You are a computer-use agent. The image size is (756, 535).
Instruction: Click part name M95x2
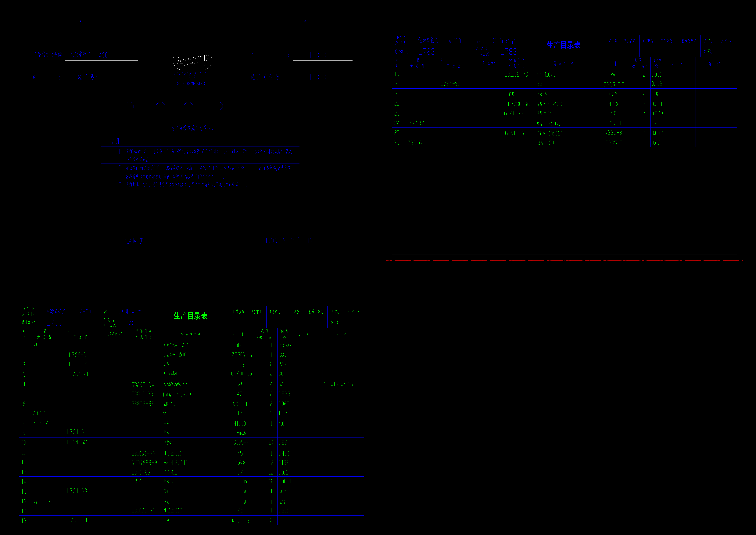tap(177, 395)
